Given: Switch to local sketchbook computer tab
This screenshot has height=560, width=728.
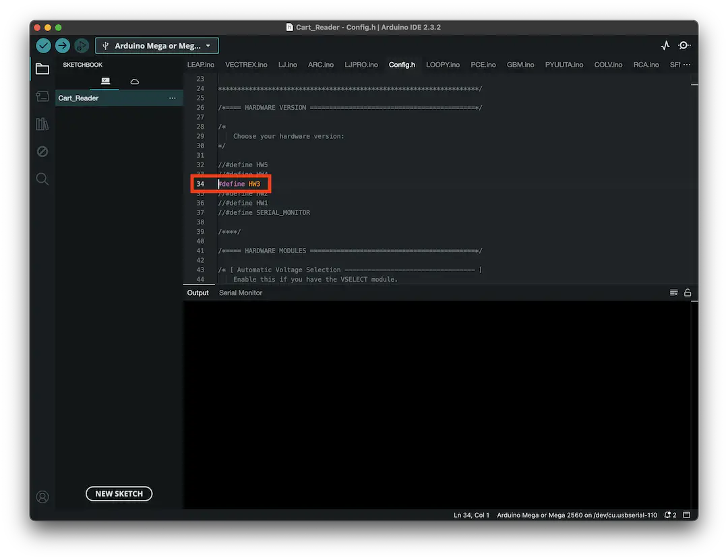Looking at the screenshot, I should (x=105, y=82).
